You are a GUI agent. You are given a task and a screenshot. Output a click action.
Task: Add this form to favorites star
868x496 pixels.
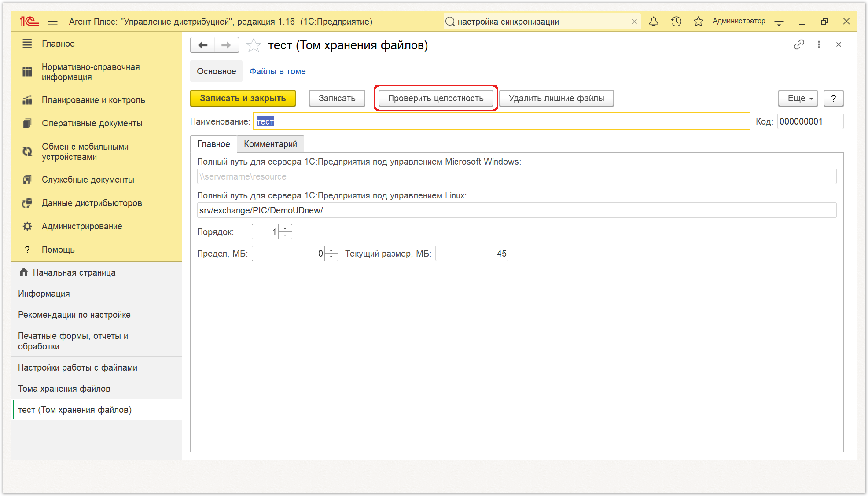click(x=254, y=45)
